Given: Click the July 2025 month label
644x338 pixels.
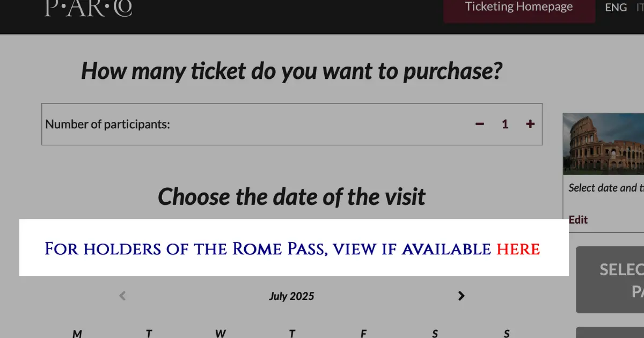Looking at the screenshot, I should pos(291,296).
